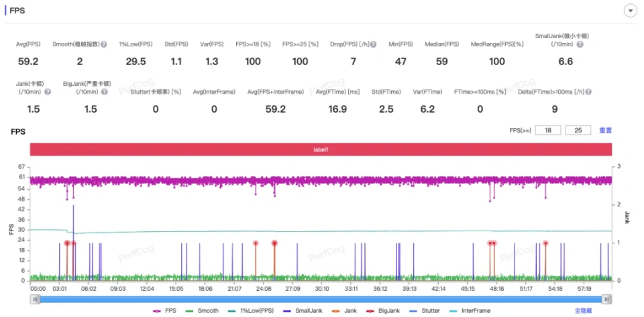The width and height of the screenshot is (644, 317).
Task: Click the left handle of timeline range slider
Action: point(34,300)
